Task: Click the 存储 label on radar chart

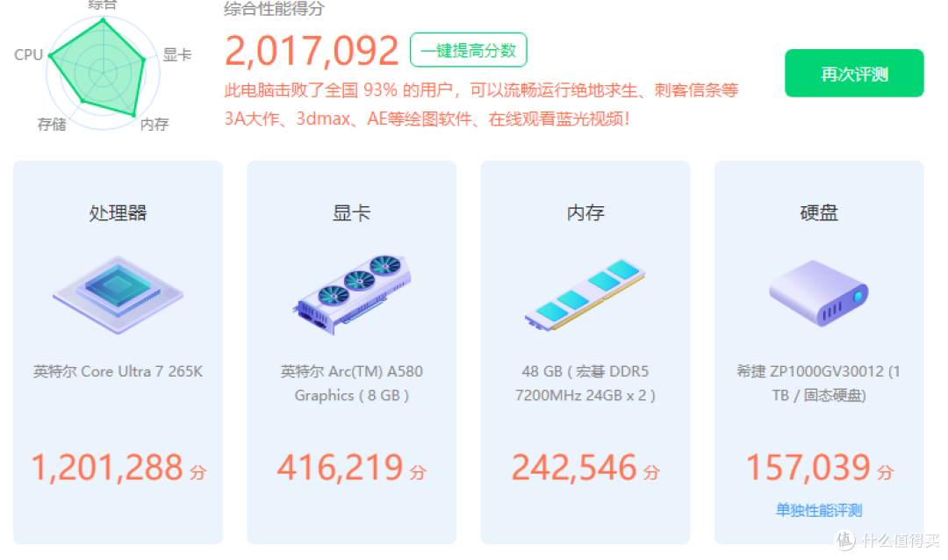Action: tap(52, 124)
